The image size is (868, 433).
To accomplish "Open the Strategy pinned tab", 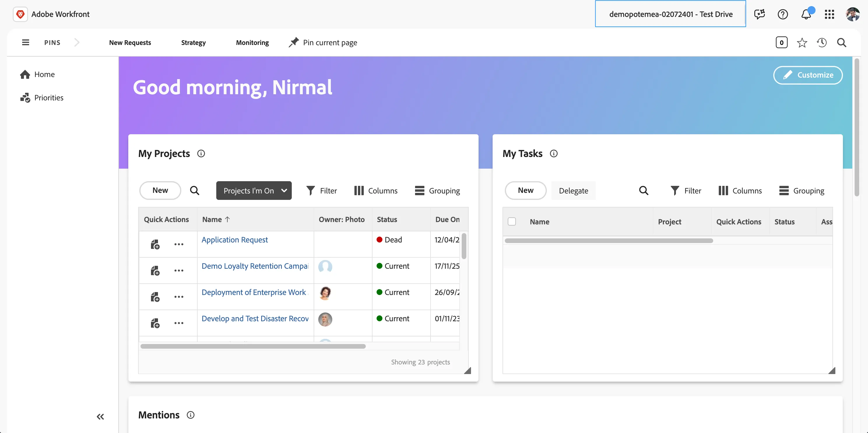I will 193,43.
